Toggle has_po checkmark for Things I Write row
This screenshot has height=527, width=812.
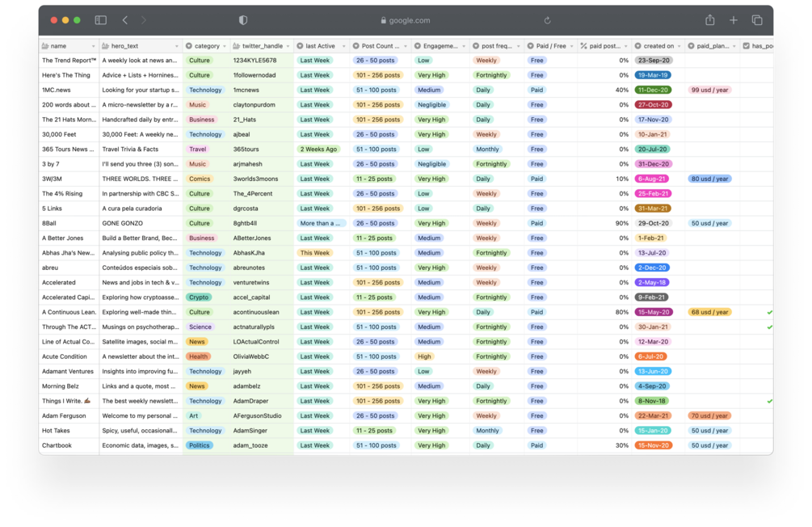click(769, 401)
